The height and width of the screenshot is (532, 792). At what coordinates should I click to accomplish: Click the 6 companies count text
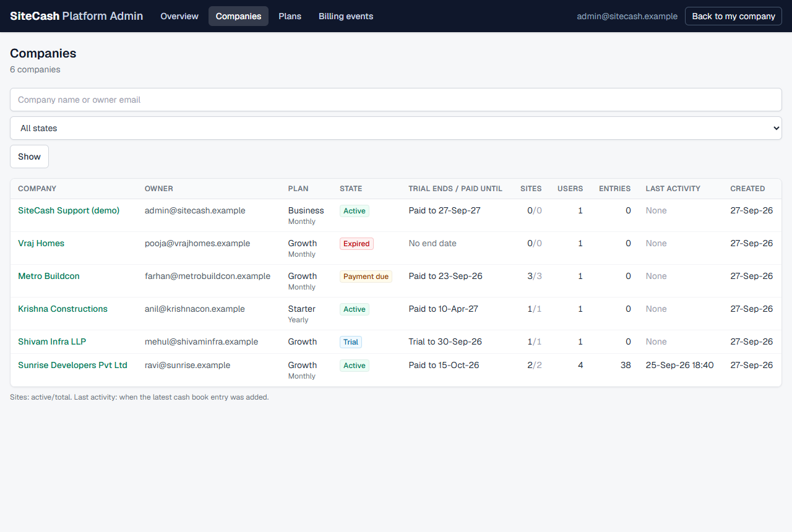[x=35, y=69]
